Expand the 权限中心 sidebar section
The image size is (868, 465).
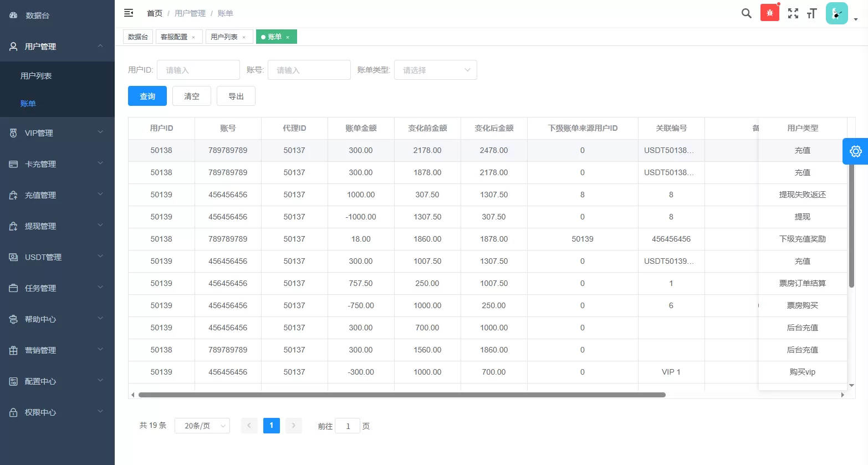pyautogui.click(x=57, y=412)
